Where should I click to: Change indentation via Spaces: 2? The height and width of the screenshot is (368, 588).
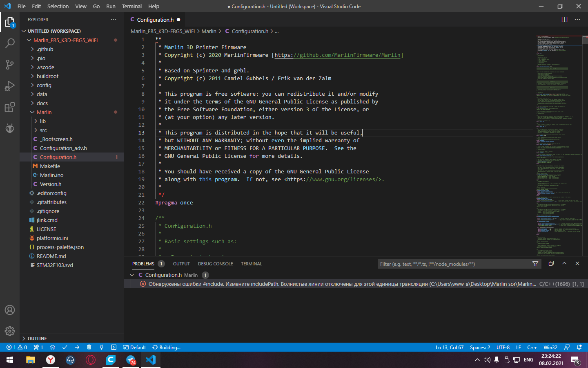coord(480,347)
